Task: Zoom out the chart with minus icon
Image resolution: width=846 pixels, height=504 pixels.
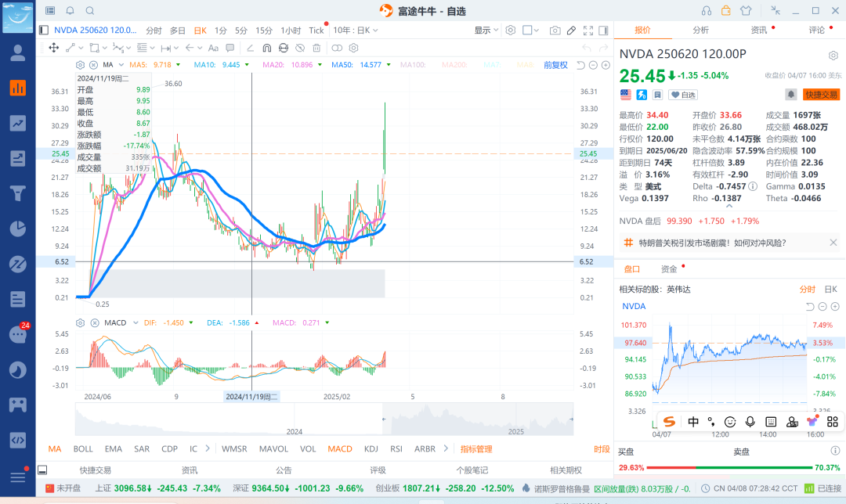Action: pyautogui.click(x=593, y=65)
